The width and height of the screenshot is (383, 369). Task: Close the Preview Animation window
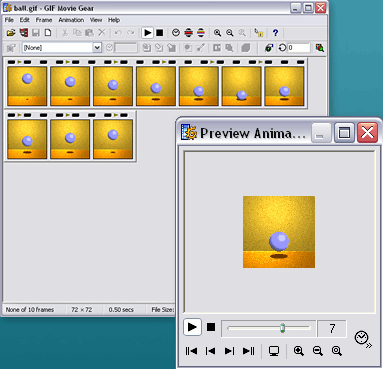[x=367, y=133]
